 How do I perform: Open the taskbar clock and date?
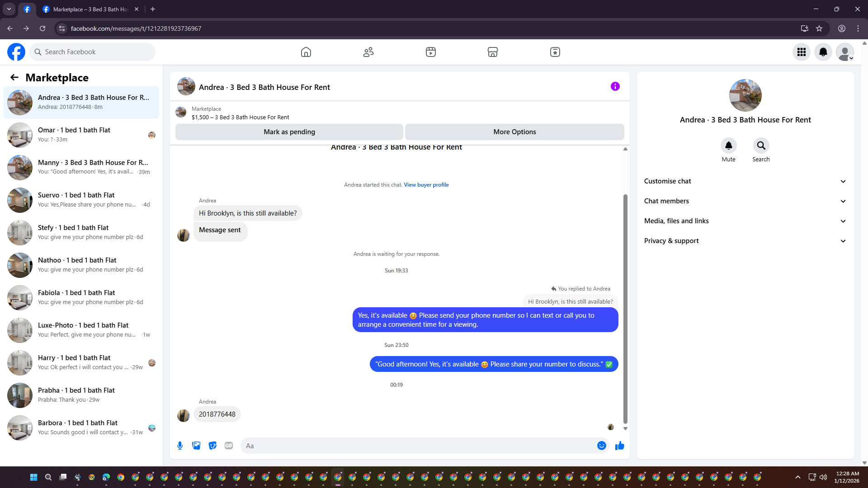847,477
